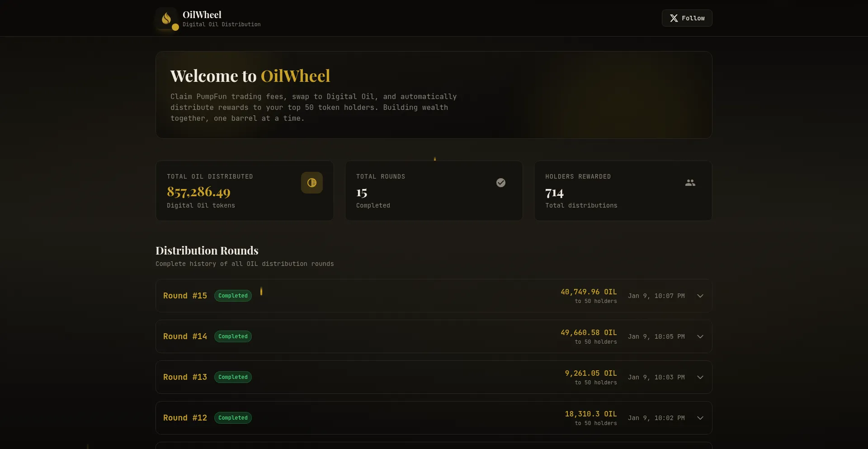The image size is (868, 449).
Task: Open the OilWheel title in the header
Action: pos(202,14)
